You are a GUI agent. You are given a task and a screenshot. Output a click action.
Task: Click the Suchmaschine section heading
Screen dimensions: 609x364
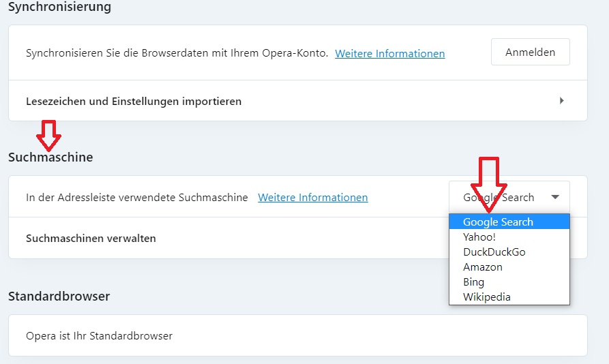pyautogui.click(x=50, y=157)
